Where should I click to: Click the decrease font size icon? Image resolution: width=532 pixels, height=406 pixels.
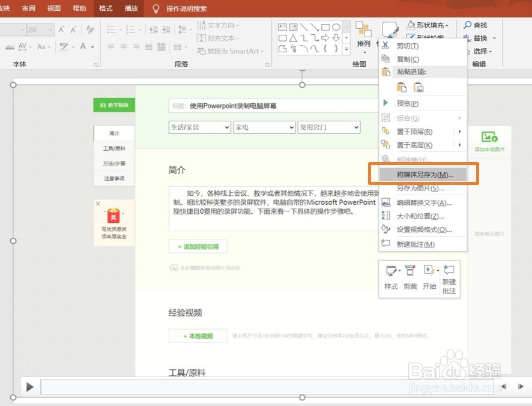click(73, 30)
